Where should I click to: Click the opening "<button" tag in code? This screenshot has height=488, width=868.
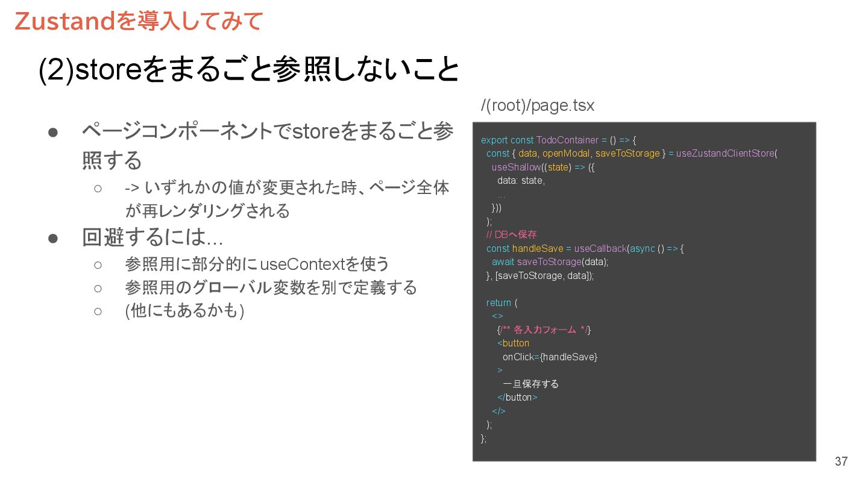coord(513,343)
